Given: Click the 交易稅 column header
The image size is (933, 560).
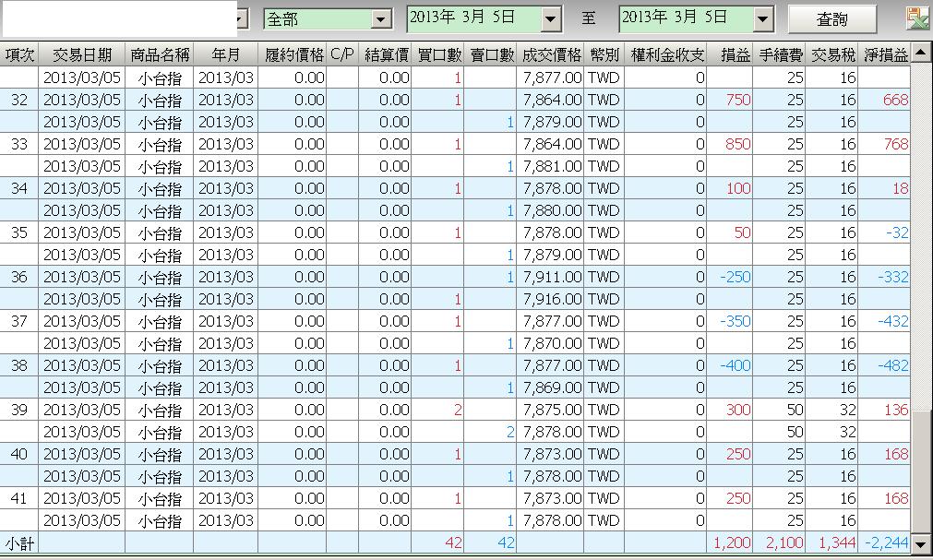Looking at the screenshot, I should [x=831, y=54].
